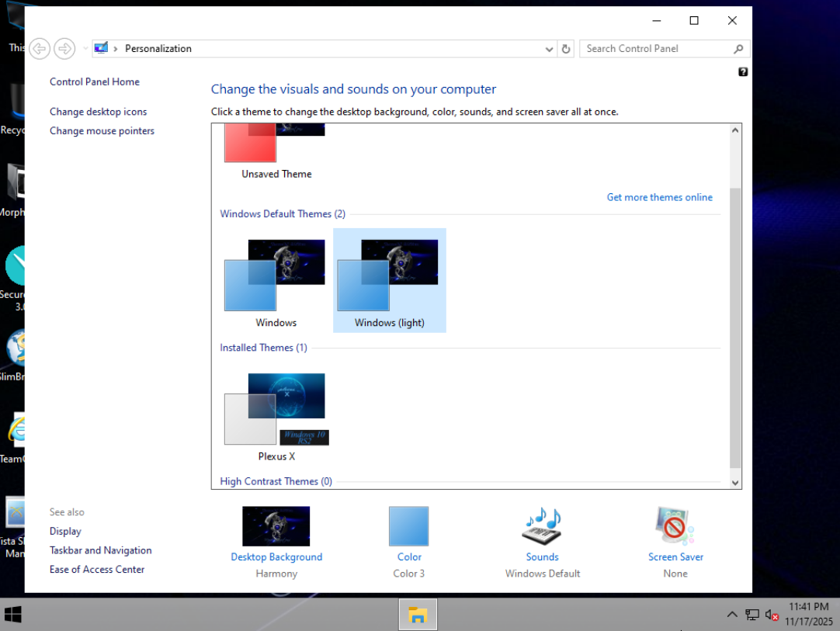Image resolution: width=840 pixels, height=631 pixels.
Task: Click the Color link label
Action: pyautogui.click(x=409, y=557)
